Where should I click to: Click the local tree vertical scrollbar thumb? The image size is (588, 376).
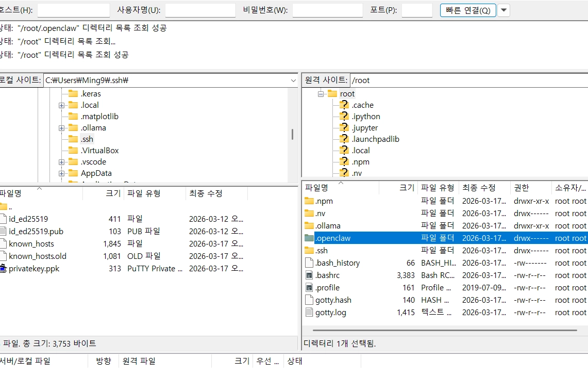pos(293,134)
